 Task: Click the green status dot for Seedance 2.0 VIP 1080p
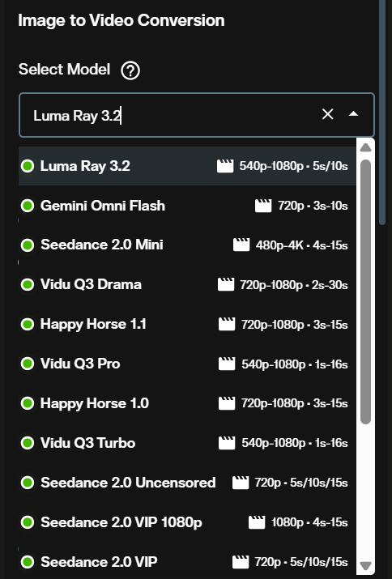[28, 522]
